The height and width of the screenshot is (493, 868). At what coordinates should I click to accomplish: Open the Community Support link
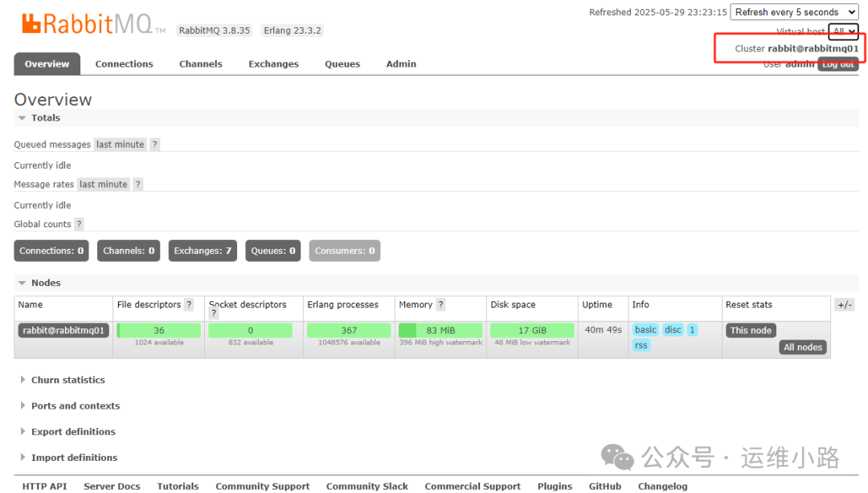pos(262,487)
